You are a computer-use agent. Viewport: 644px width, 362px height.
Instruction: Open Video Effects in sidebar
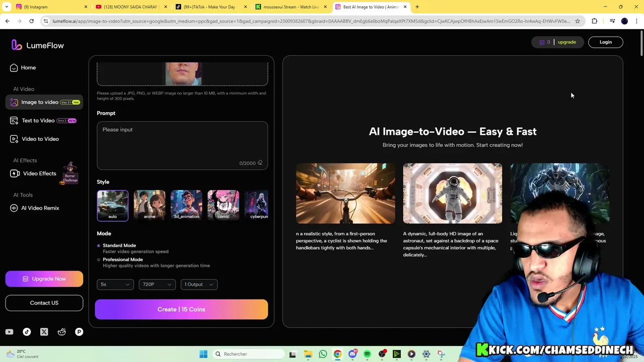(33, 173)
